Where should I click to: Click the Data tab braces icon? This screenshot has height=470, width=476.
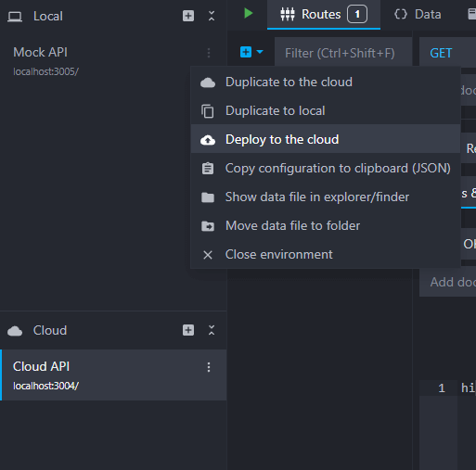click(401, 14)
